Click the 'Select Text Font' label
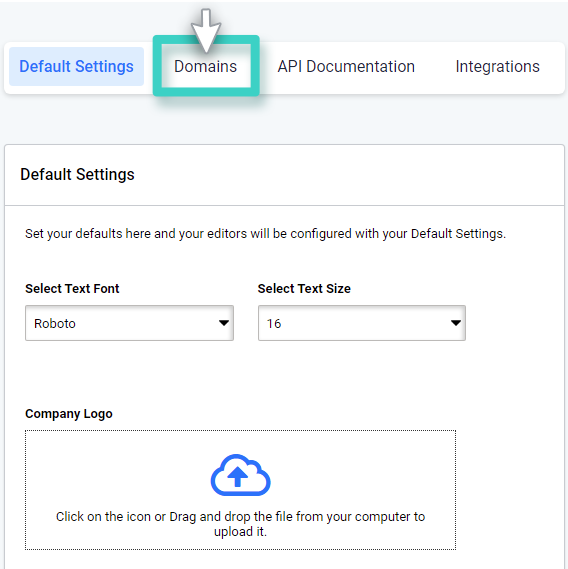The width and height of the screenshot is (568, 569). 72,288
